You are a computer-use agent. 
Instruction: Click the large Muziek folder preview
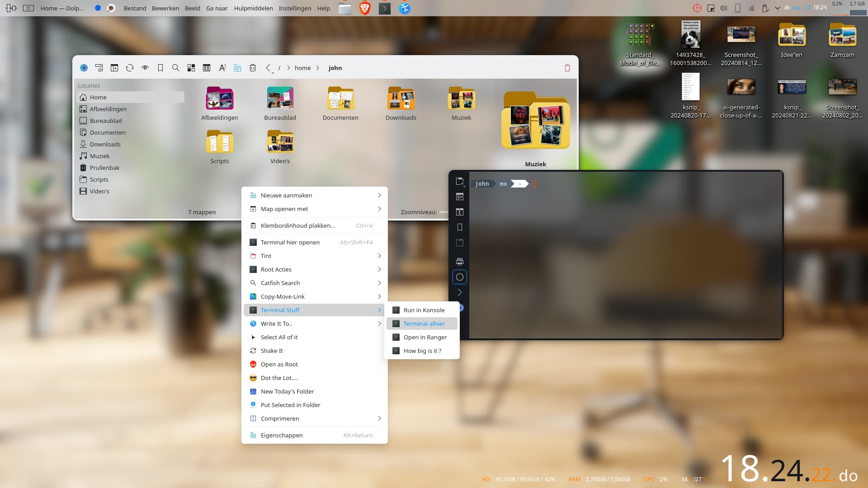[x=535, y=121]
